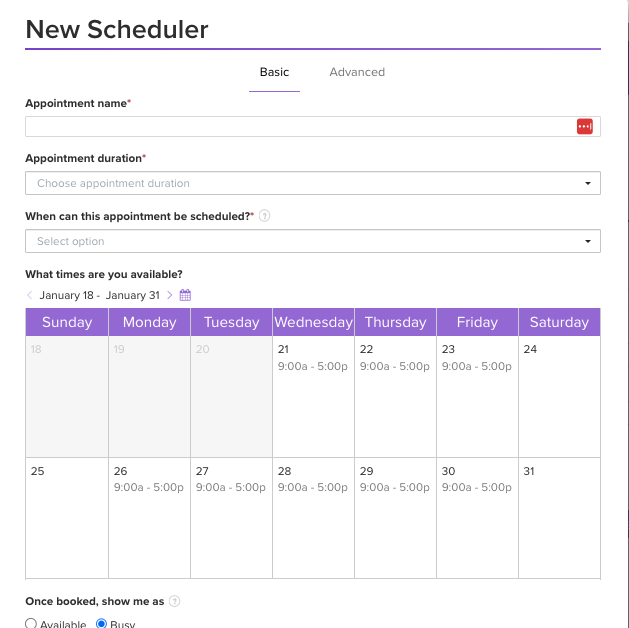Open the calendar date picker icon
629x628 pixels.
[x=185, y=295]
